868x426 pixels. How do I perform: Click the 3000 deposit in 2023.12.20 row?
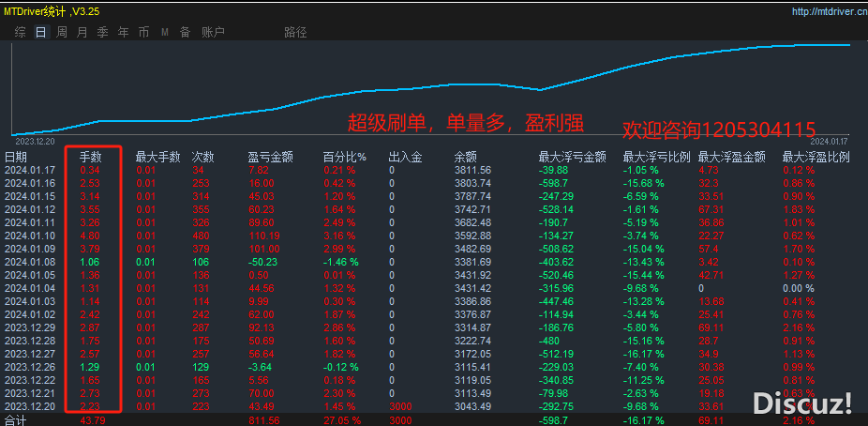(400, 406)
